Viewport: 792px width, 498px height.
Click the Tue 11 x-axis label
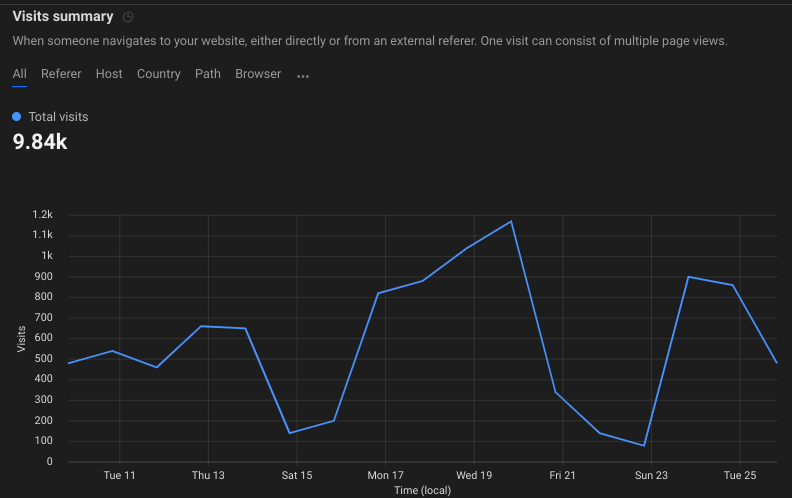pyautogui.click(x=119, y=475)
